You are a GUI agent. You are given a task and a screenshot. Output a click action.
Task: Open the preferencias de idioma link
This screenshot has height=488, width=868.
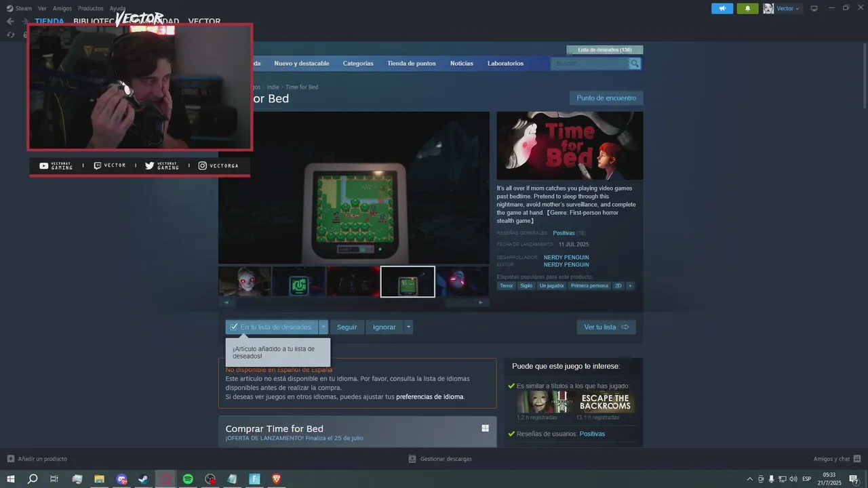430,396
